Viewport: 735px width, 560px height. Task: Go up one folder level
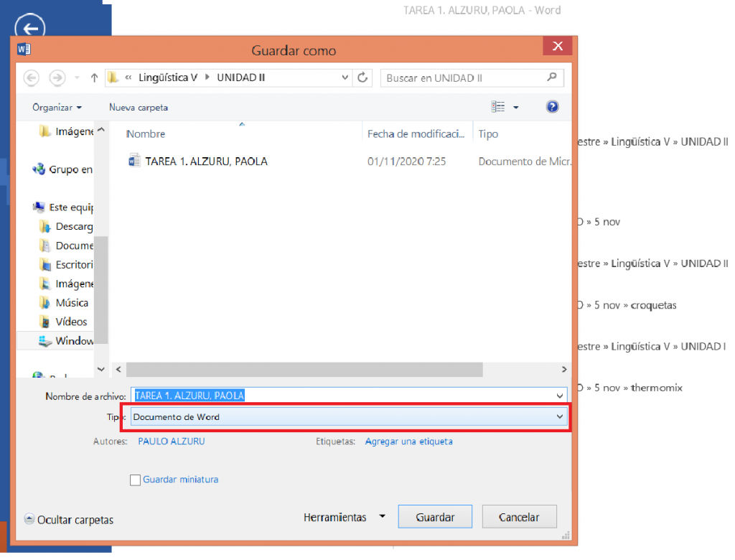(94, 78)
